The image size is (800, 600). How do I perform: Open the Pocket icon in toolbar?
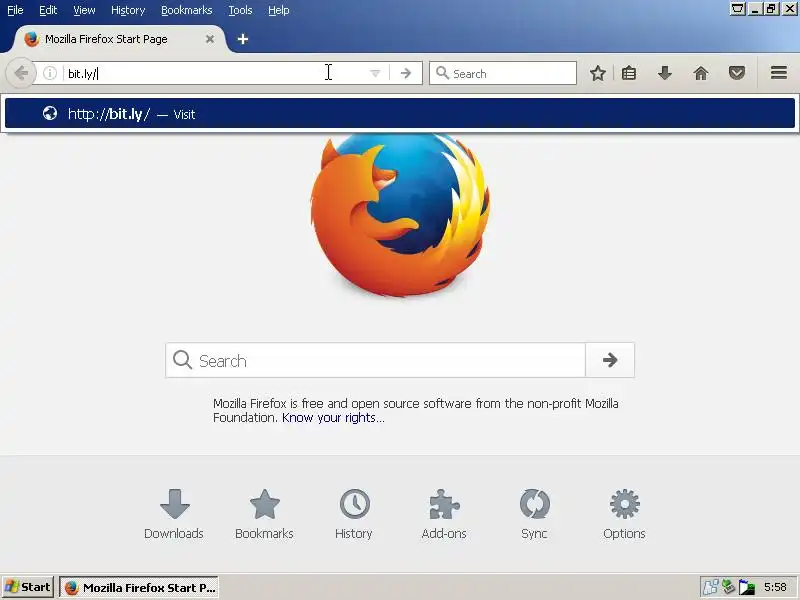[x=736, y=73]
